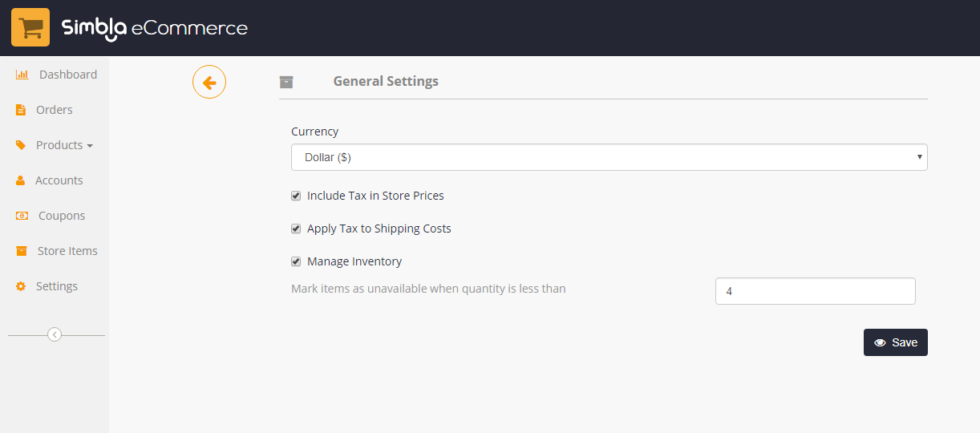Screen dimensions: 980x433
Task: Click the Orders document icon
Action: pos(21,110)
